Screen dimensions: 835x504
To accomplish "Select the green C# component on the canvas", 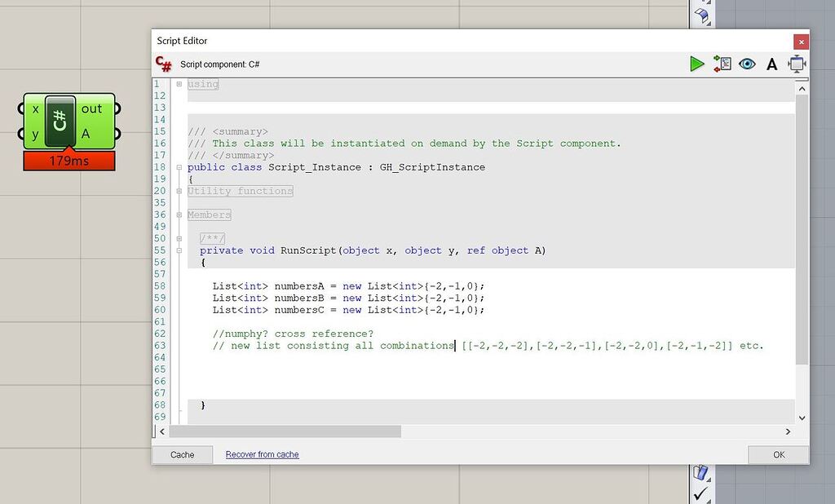I will tap(59, 119).
